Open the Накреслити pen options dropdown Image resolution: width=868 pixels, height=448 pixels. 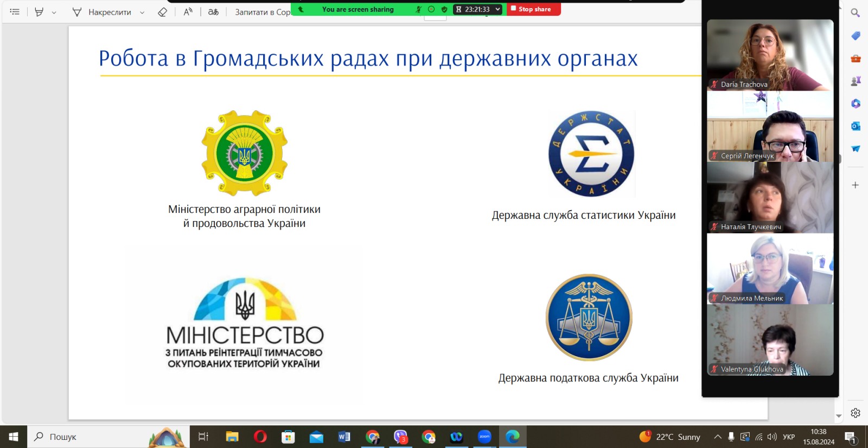coord(142,12)
